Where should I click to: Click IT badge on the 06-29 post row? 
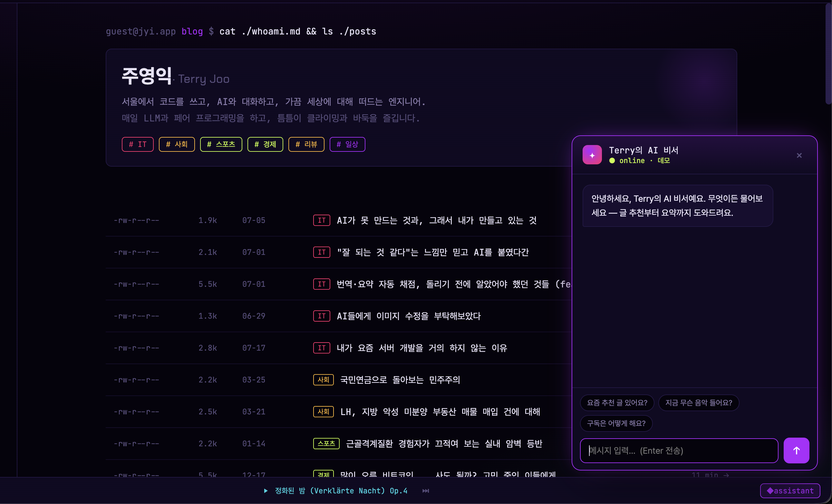pos(322,316)
